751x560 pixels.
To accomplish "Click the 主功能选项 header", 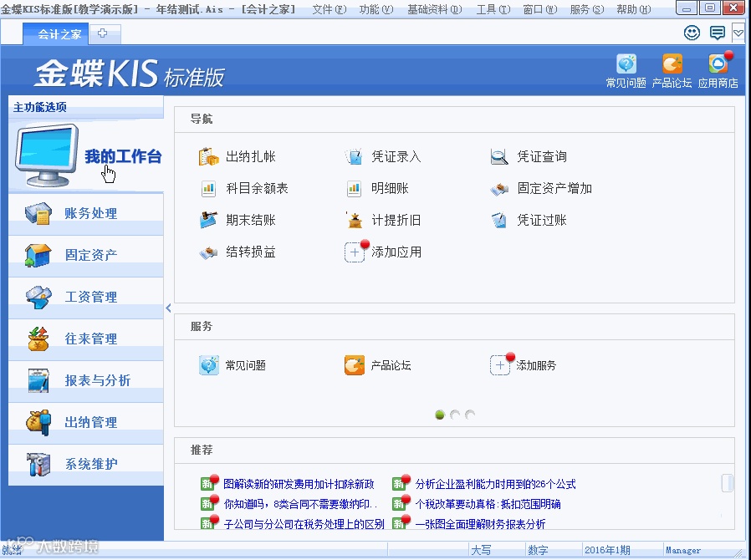I will pos(40,107).
